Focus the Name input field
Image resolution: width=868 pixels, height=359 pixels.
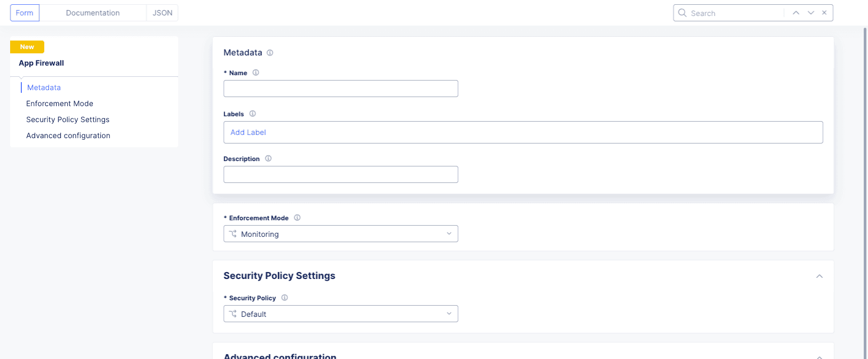coord(340,89)
